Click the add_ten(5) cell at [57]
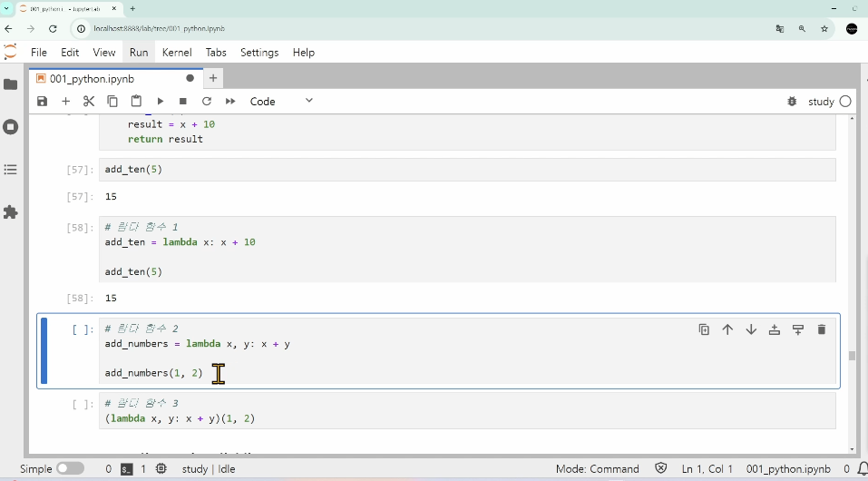This screenshot has height=481, width=868. click(467, 170)
